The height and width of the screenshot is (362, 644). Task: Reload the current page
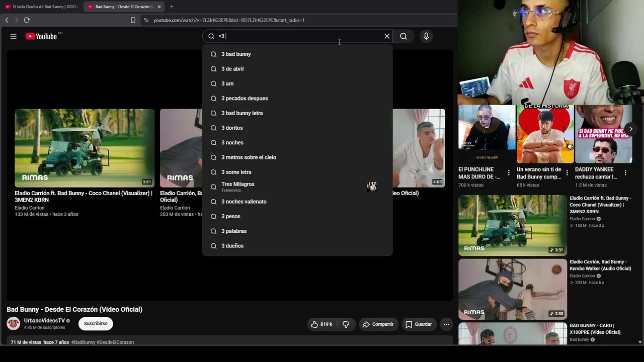pyautogui.click(x=27, y=20)
